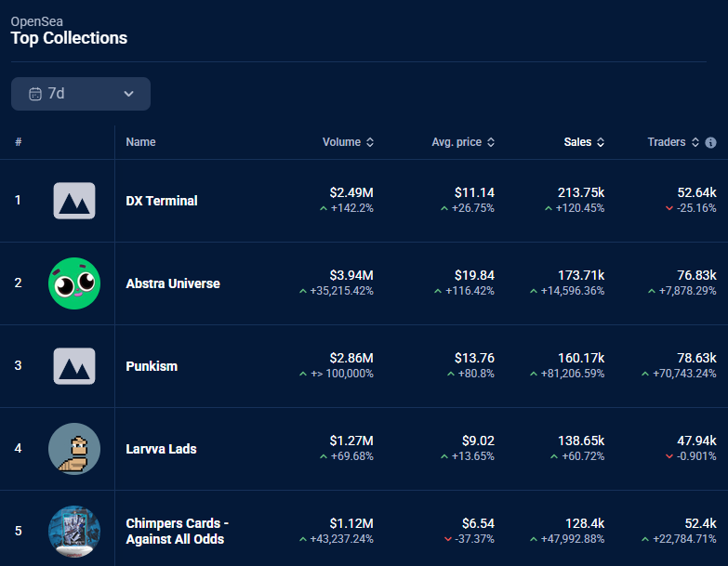
Task: Click the 76.83k traders value
Action: [x=696, y=275]
